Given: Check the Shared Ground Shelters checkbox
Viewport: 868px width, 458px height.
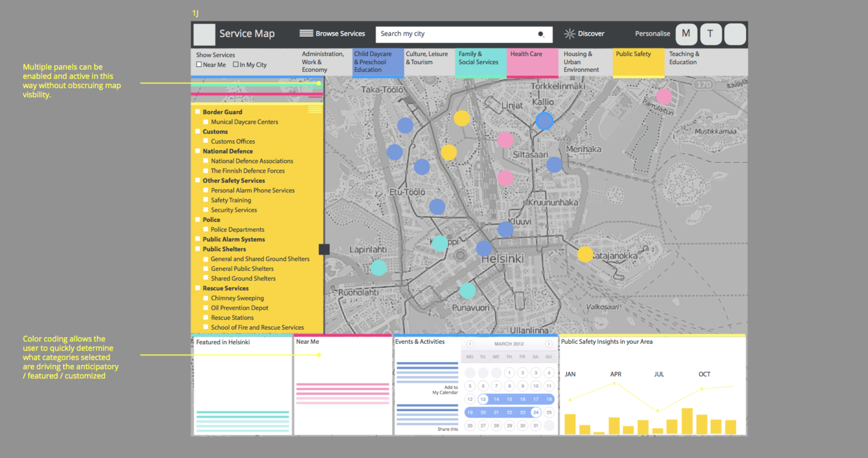Looking at the screenshot, I should point(206,278).
